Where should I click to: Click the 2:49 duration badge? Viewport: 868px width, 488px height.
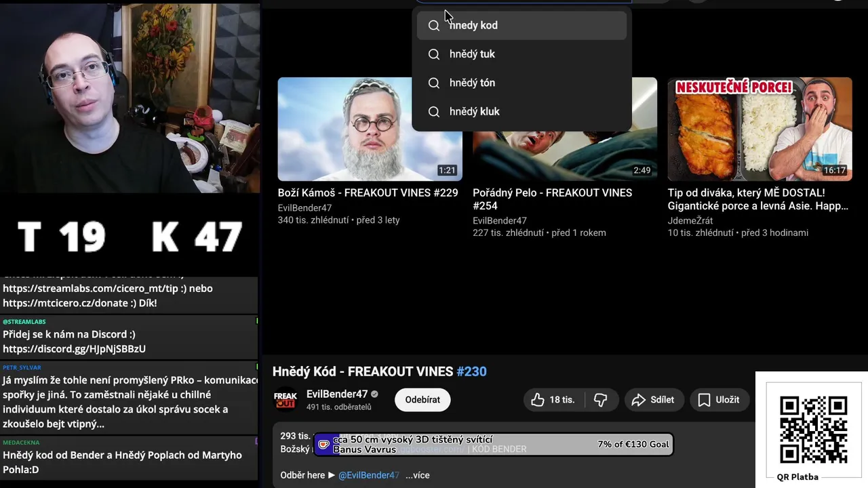tap(642, 170)
